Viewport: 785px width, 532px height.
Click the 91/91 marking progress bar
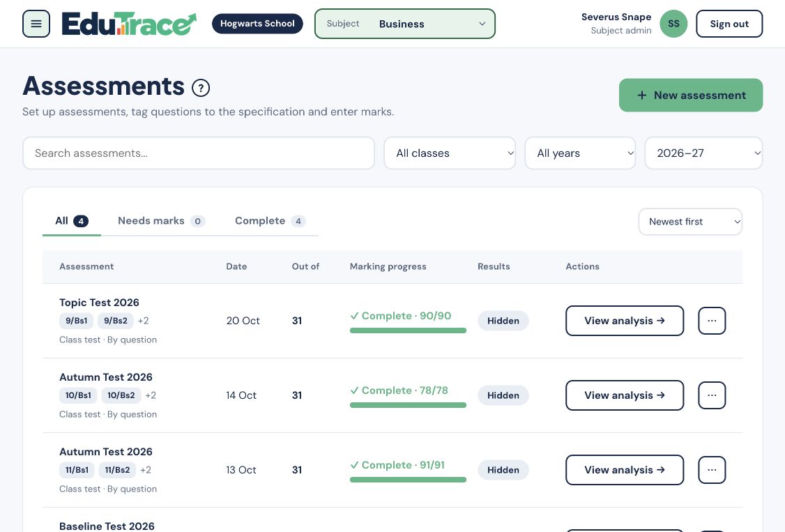pos(408,480)
